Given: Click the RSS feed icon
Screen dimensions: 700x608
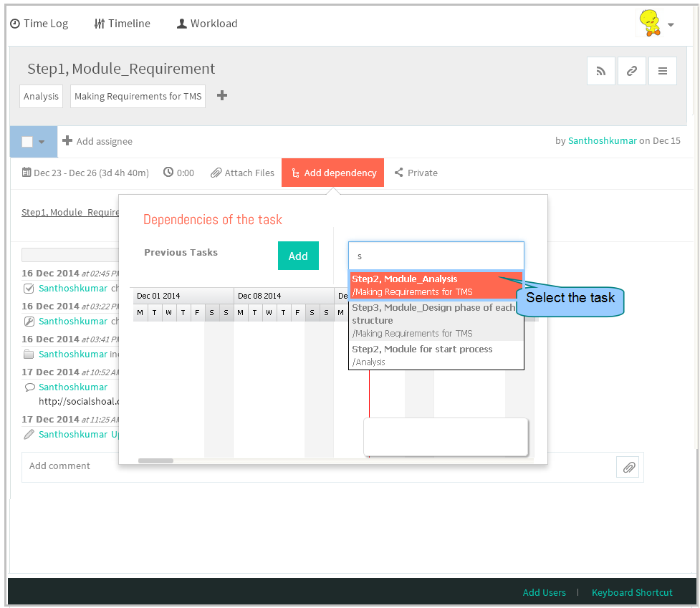Looking at the screenshot, I should coord(601,71).
